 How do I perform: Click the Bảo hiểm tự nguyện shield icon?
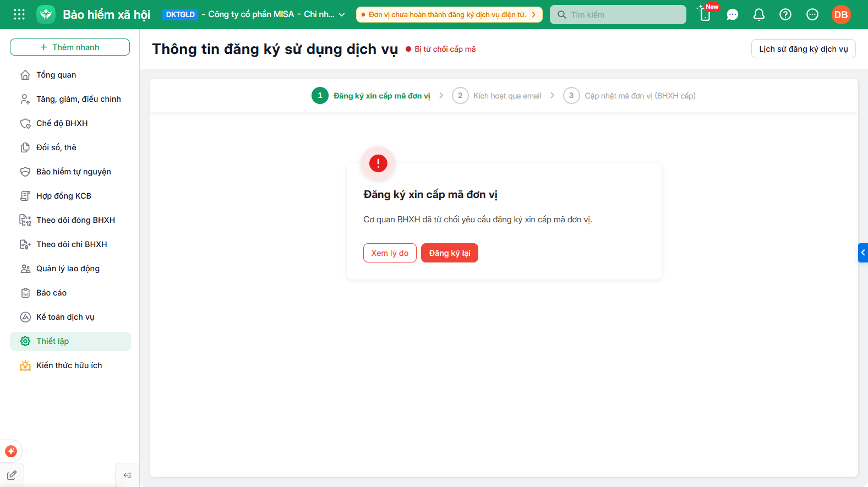[x=25, y=172]
